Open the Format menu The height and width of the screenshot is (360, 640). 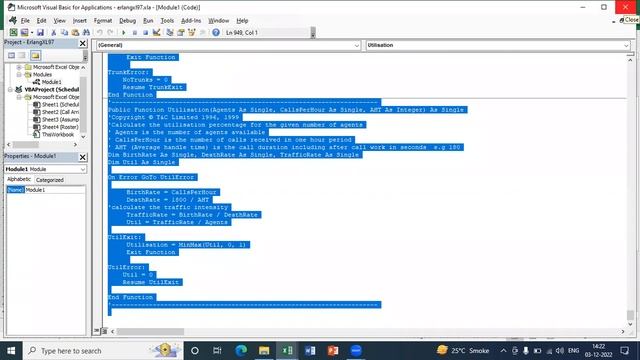point(103,20)
